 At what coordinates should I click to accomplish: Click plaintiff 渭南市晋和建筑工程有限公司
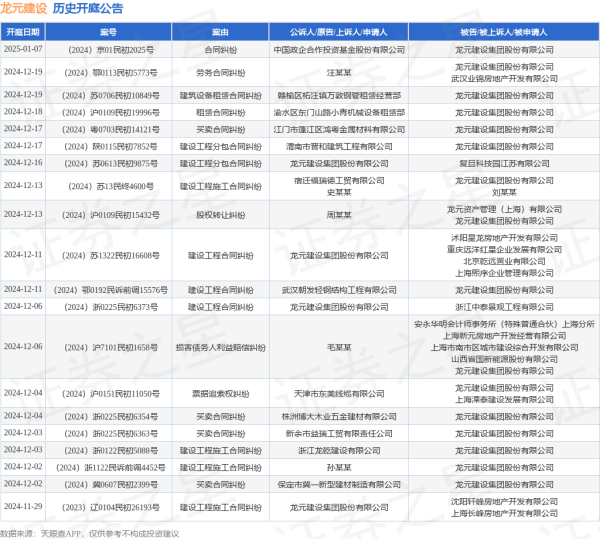[x=339, y=147]
